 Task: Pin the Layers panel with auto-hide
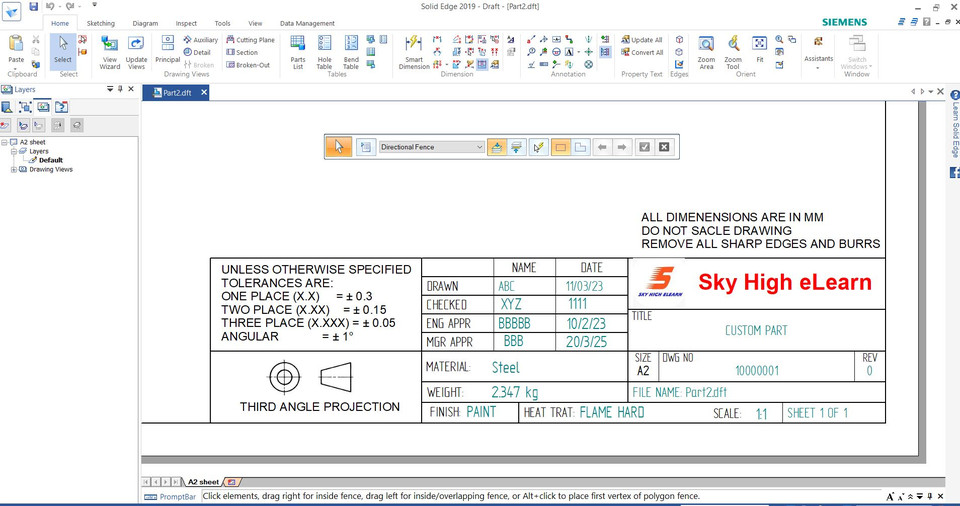[x=121, y=89]
